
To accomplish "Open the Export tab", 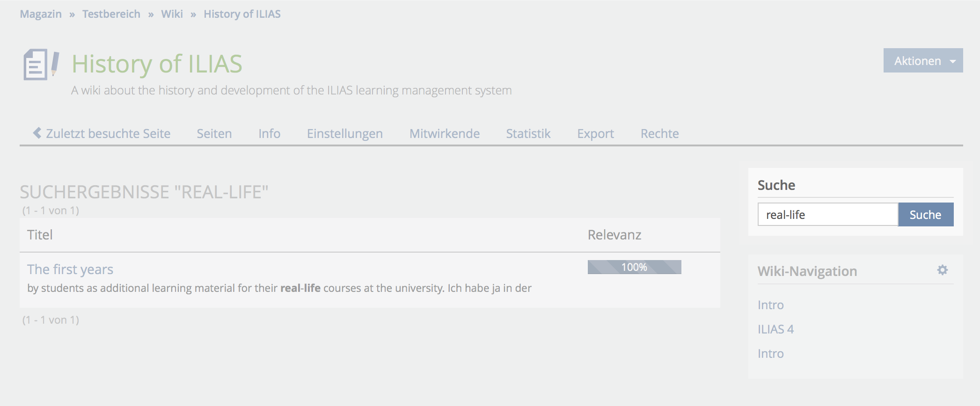I will (x=595, y=134).
